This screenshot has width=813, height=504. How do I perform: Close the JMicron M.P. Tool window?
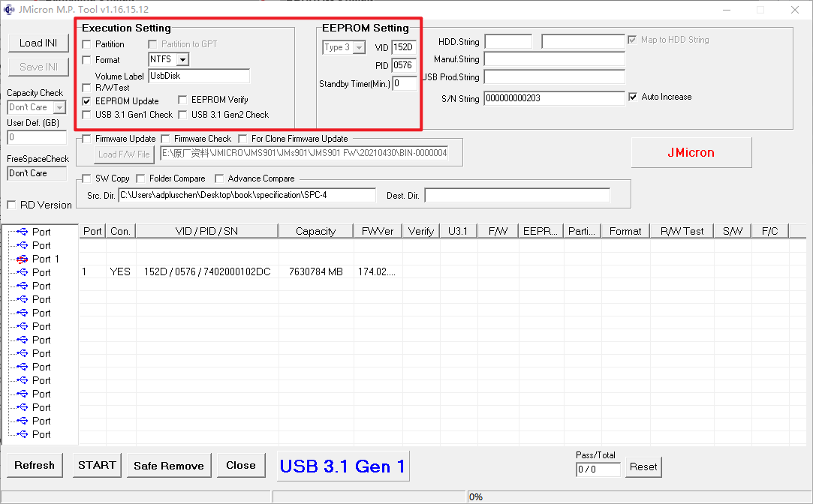(x=795, y=10)
